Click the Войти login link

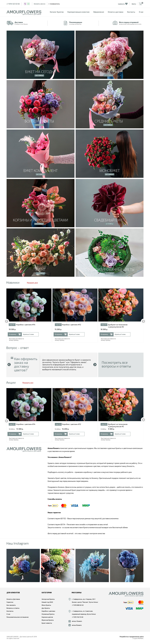(x=134, y=4)
